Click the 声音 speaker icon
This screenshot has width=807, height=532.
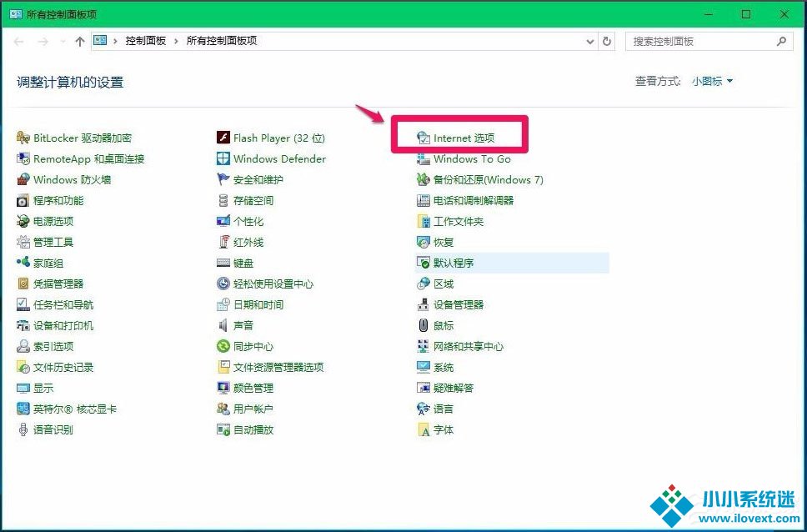223,325
